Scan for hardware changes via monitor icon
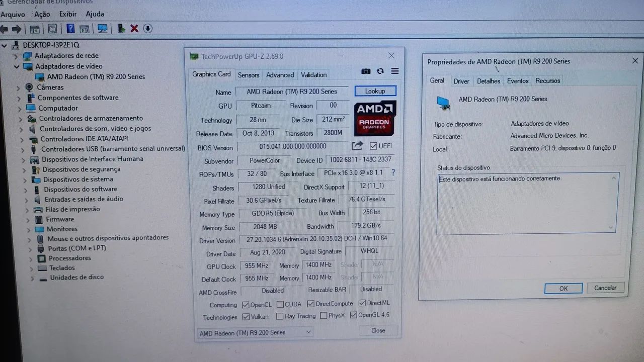644x362 pixels. pos(103,29)
